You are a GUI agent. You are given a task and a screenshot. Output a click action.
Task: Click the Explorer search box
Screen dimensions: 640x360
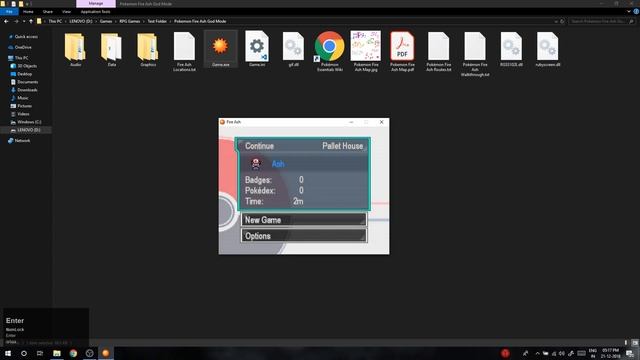(x=601, y=21)
